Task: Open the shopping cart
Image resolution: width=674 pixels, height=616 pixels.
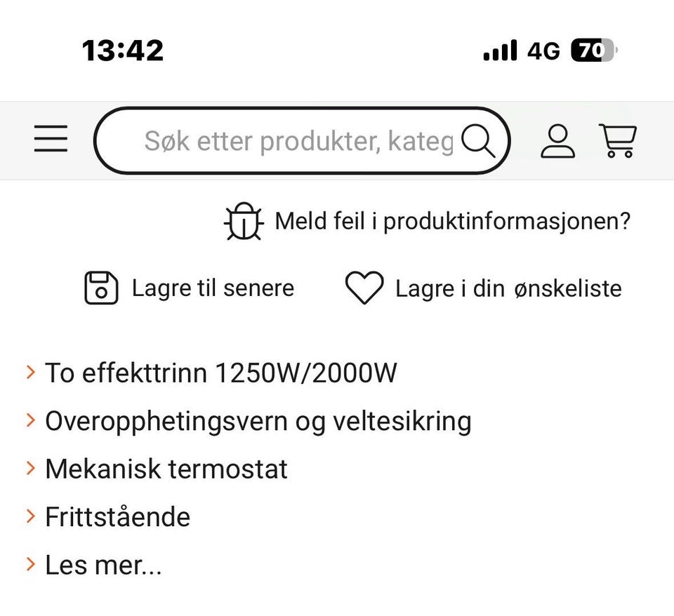Action: click(618, 140)
